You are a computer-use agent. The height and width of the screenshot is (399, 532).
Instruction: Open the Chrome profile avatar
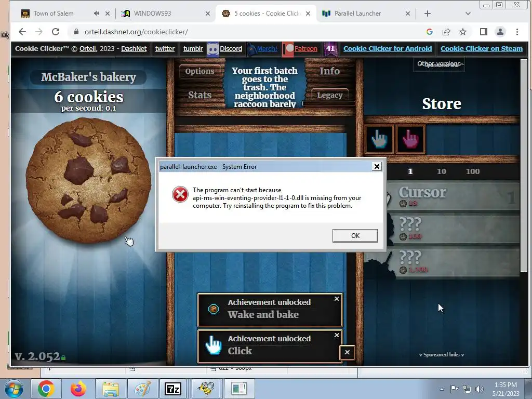(x=500, y=32)
